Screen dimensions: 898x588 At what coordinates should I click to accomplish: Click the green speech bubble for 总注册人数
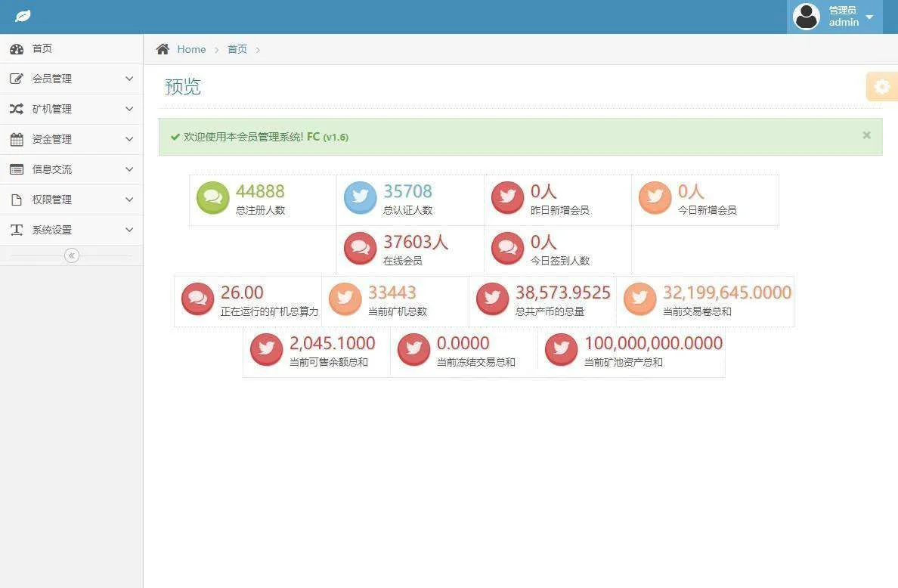[212, 197]
